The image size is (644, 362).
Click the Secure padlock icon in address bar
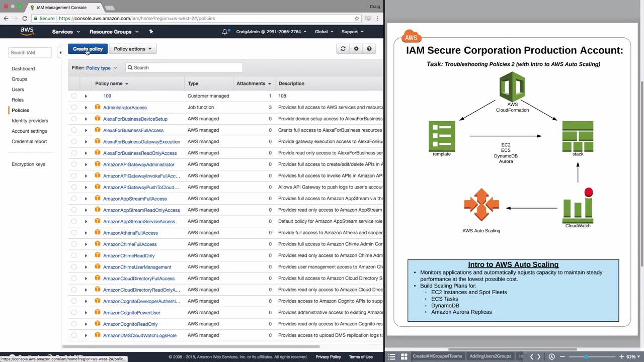[35, 19]
